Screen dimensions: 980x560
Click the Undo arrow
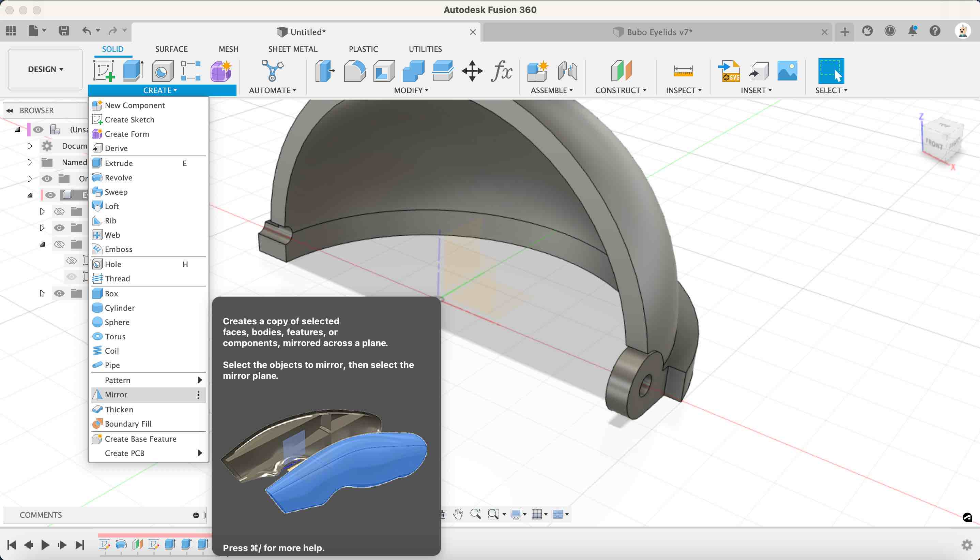coord(87,30)
